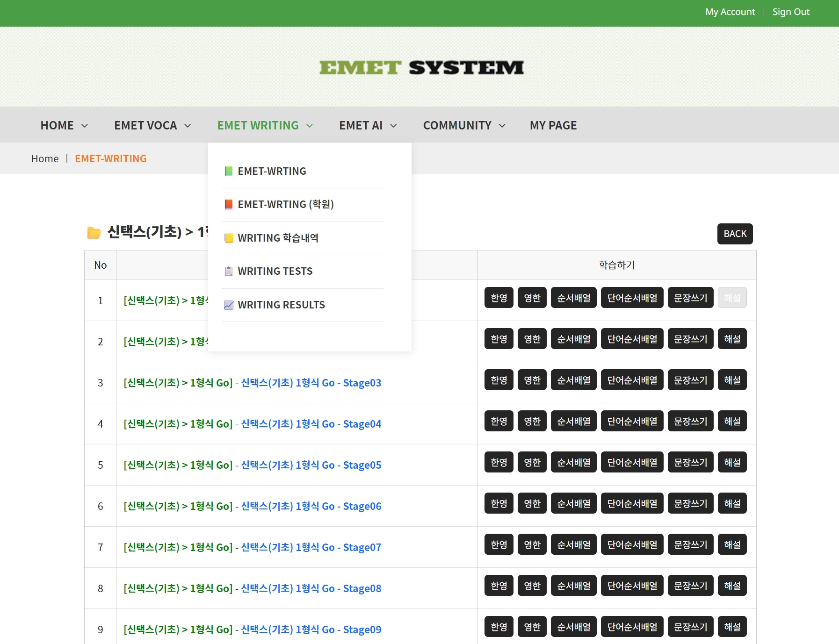
Task: Open the Stage03 lesson link
Action: pyautogui.click(x=311, y=383)
